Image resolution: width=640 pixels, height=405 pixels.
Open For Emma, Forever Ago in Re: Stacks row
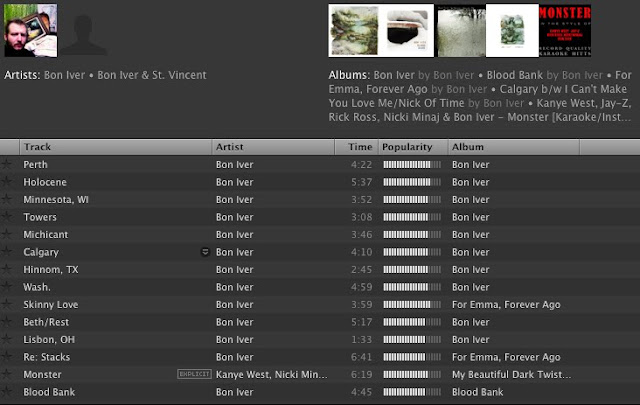506,357
